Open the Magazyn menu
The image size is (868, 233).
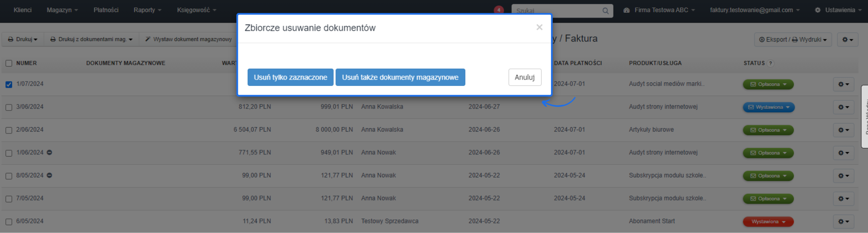point(62,10)
